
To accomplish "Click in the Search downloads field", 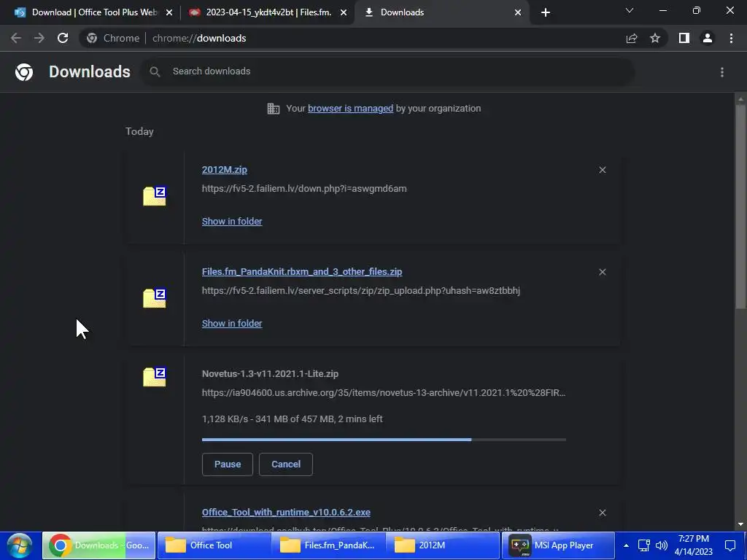I will tap(387, 72).
